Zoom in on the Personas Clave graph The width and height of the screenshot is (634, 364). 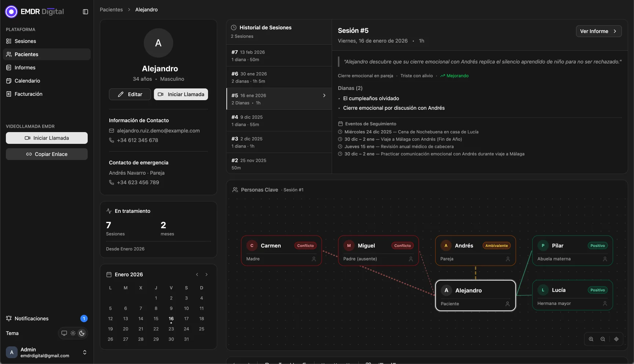click(591, 339)
